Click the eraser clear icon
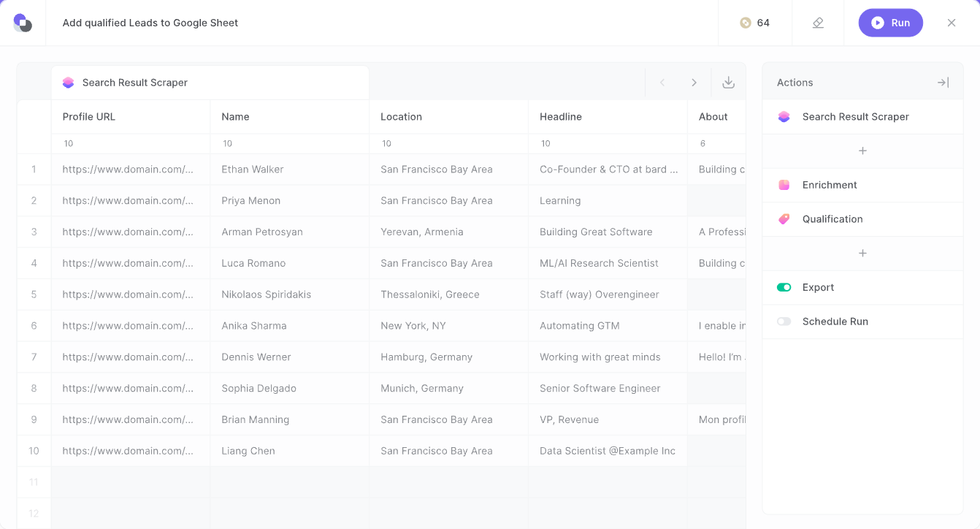The height and width of the screenshot is (529, 980). (x=818, y=23)
